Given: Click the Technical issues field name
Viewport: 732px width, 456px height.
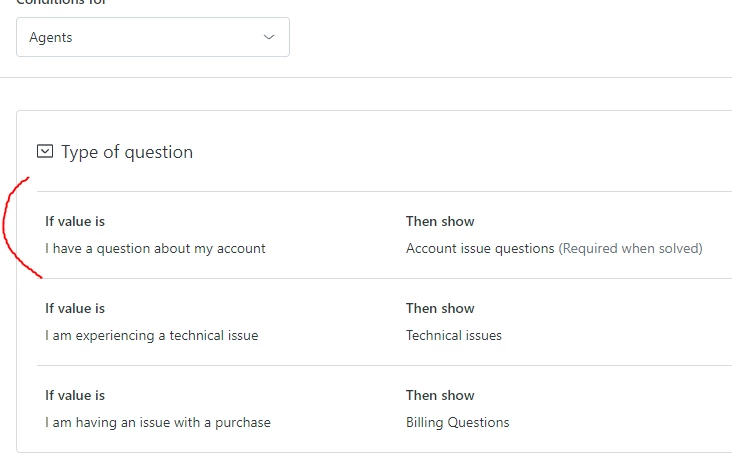Looking at the screenshot, I should [453, 335].
